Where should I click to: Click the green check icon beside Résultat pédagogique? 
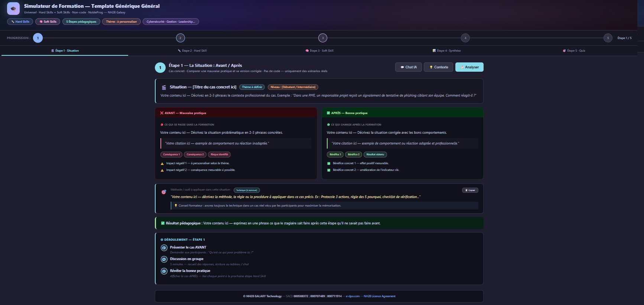click(163, 223)
